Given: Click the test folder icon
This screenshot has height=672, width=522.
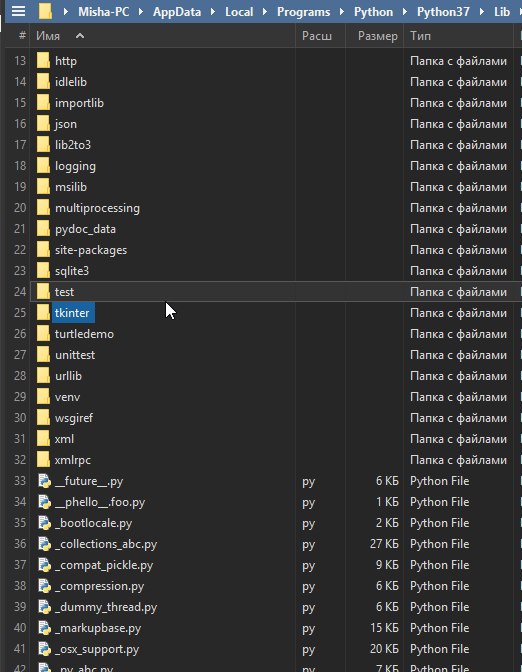Looking at the screenshot, I should pos(43,292).
